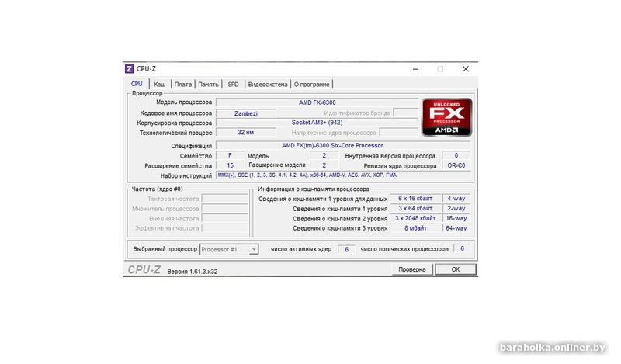This screenshot has height=364, width=621.
Task: Click the 3 x 2048 кбайт cache value
Action: click(x=415, y=218)
